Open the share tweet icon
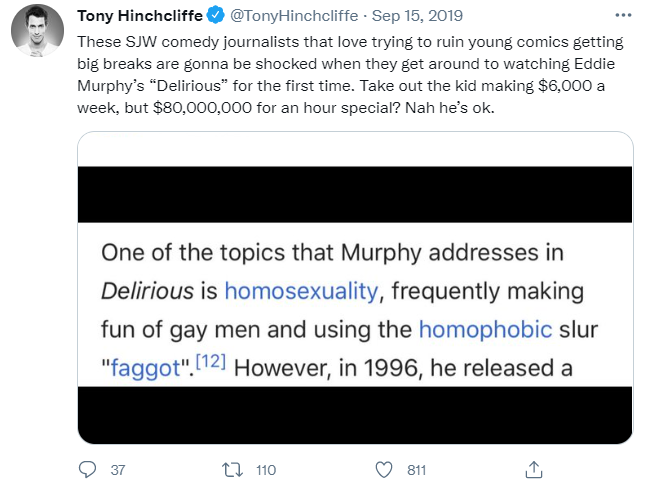This screenshot has width=648, height=485. point(534,469)
